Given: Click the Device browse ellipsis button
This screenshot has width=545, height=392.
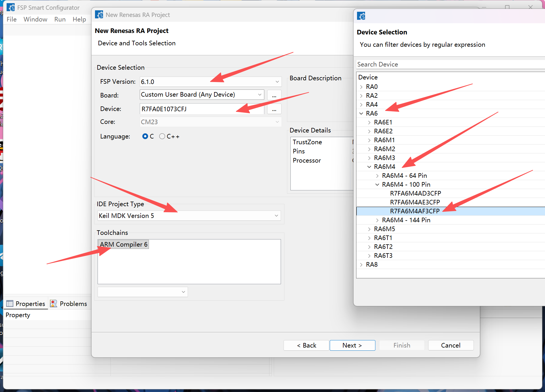Looking at the screenshot, I should click(x=274, y=109).
